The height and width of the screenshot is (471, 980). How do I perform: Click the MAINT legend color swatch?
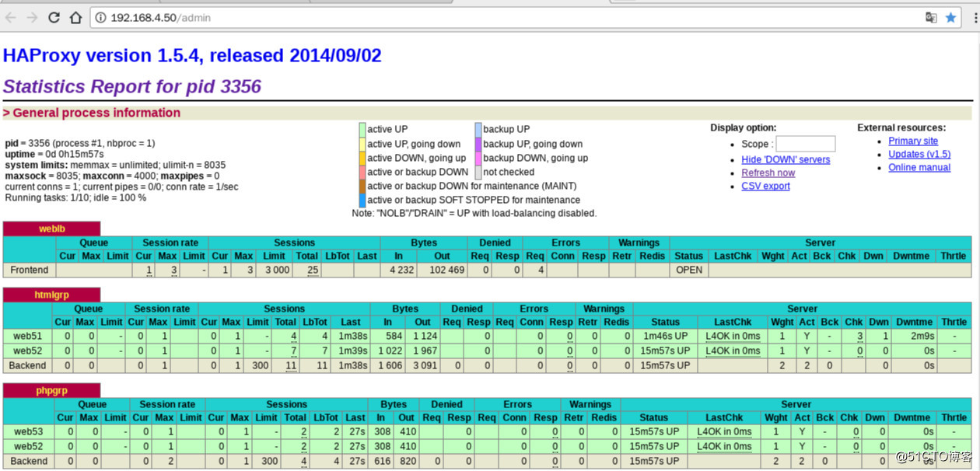362,186
